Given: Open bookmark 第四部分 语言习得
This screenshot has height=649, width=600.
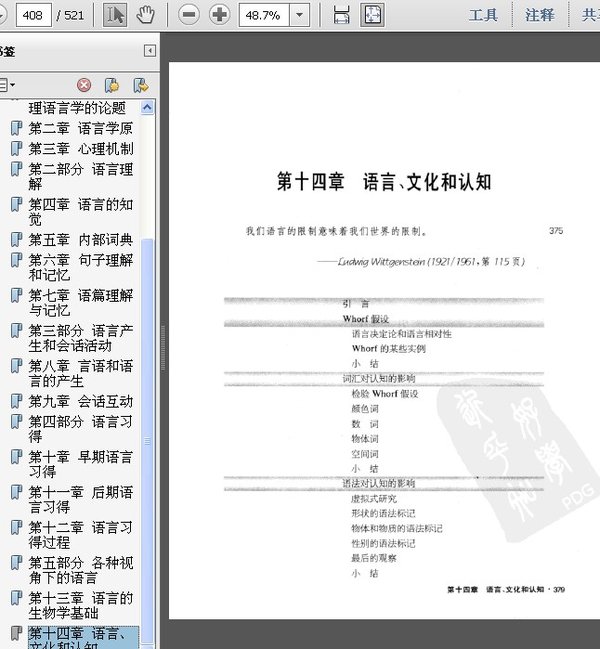Looking at the screenshot, I should coord(81,429).
